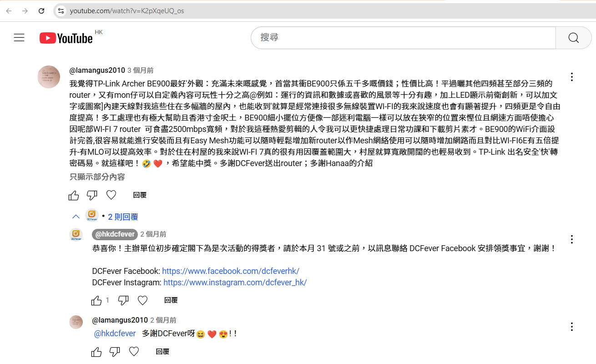Focus the 搜尋 search box

point(403,38)
